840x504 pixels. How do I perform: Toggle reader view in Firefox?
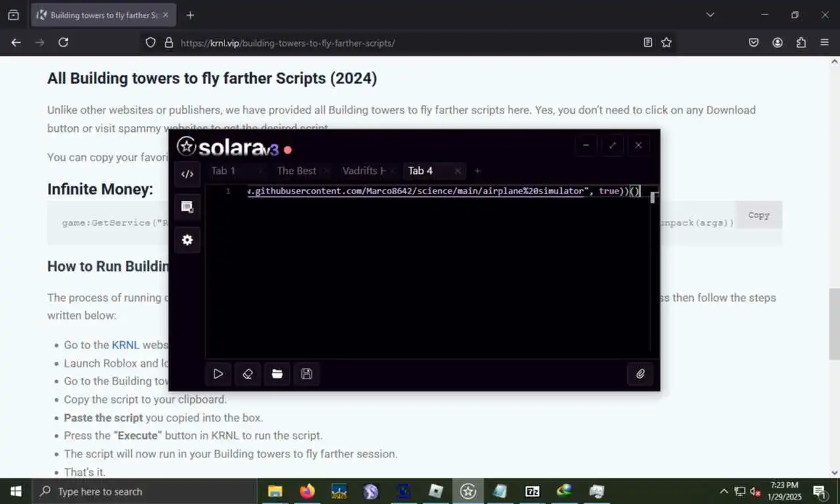tap(648, 43)
